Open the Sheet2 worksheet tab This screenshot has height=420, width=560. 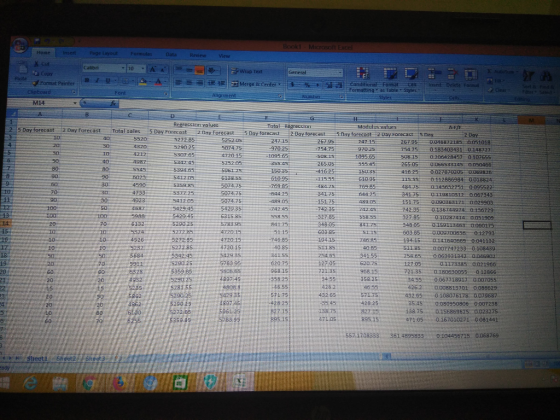[66, 358]
